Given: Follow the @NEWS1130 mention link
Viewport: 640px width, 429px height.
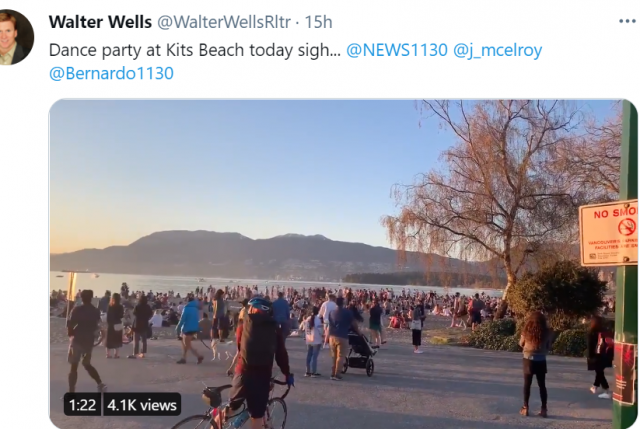Looking at the screenshot, I should pos(397,50).
